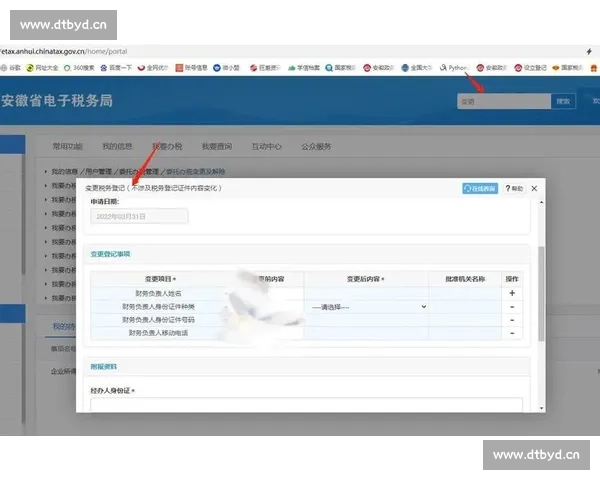Screen dimensions: 600x480
Task: Click the 经办人身份证 input box
Action: pos(305,405)
